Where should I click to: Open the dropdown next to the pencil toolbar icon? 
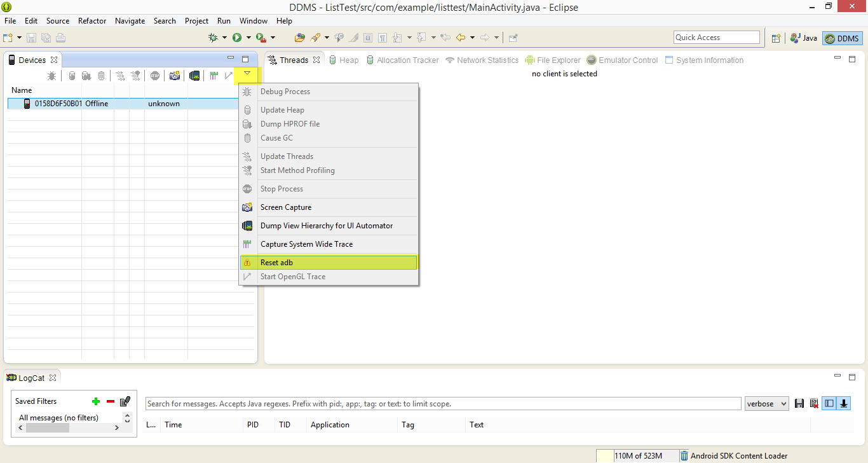pyautogui.click(x=327, y=38)
